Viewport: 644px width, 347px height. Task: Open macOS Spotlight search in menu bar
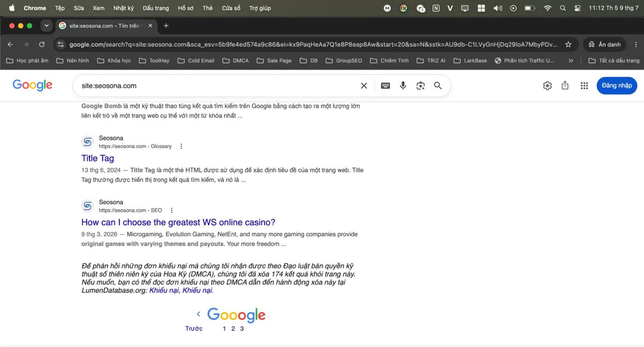[x=563, y=8]
